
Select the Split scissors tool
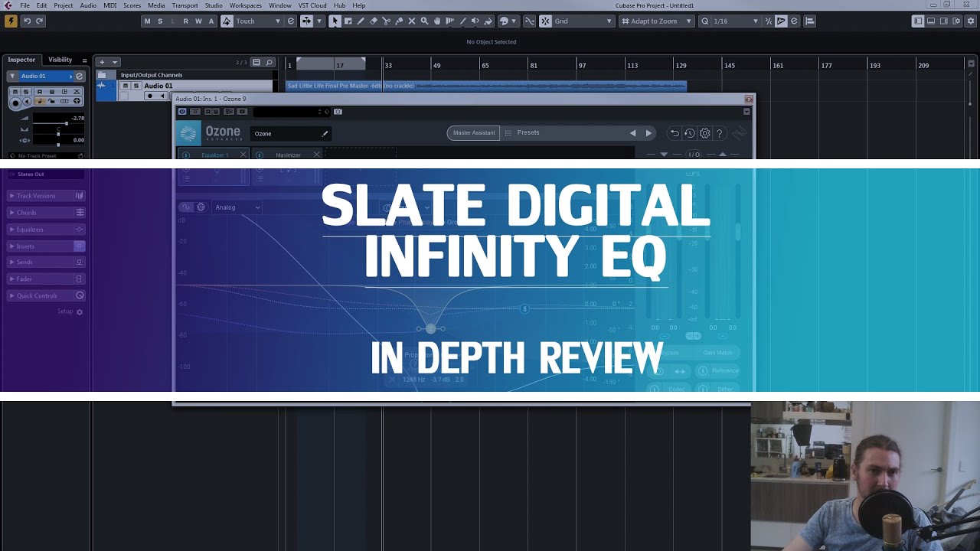pyautogui.click(x=386, y=21)
